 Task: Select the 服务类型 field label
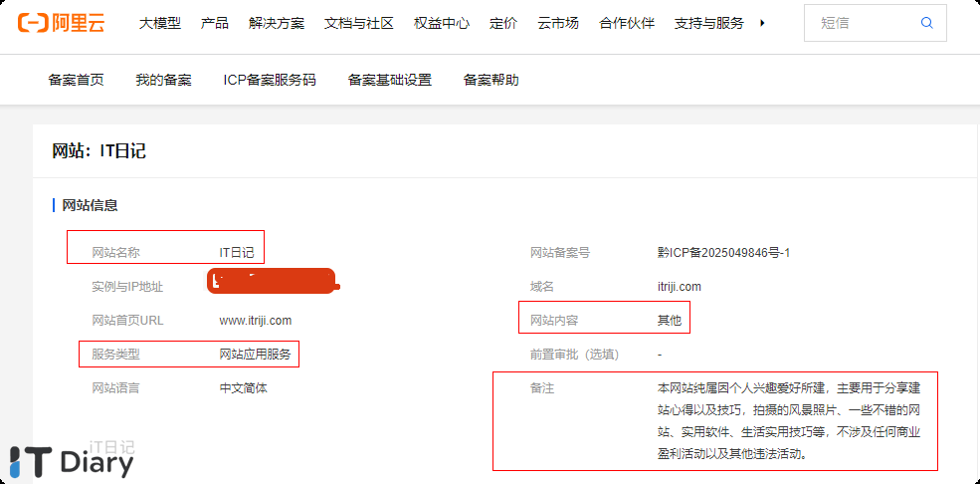[x=115, y=354]
